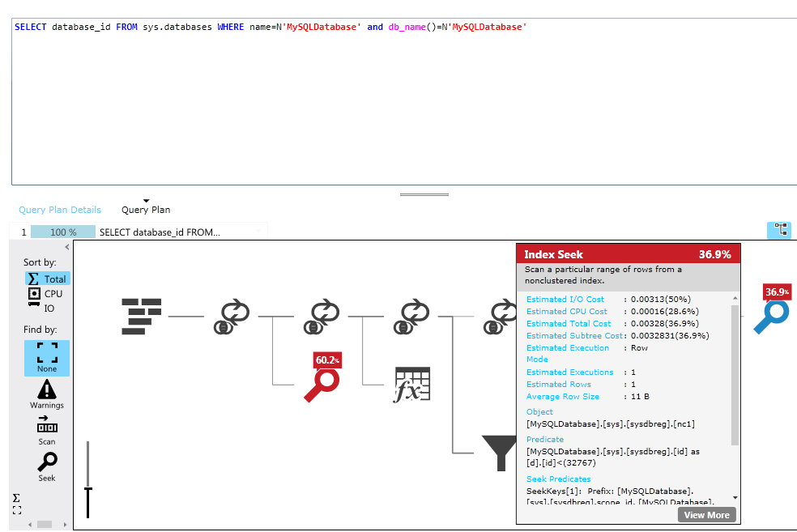Select the first Nested Loops node
Image resolution: width=797 pixels, height=532 pixels.
click(x=231, y=316)
